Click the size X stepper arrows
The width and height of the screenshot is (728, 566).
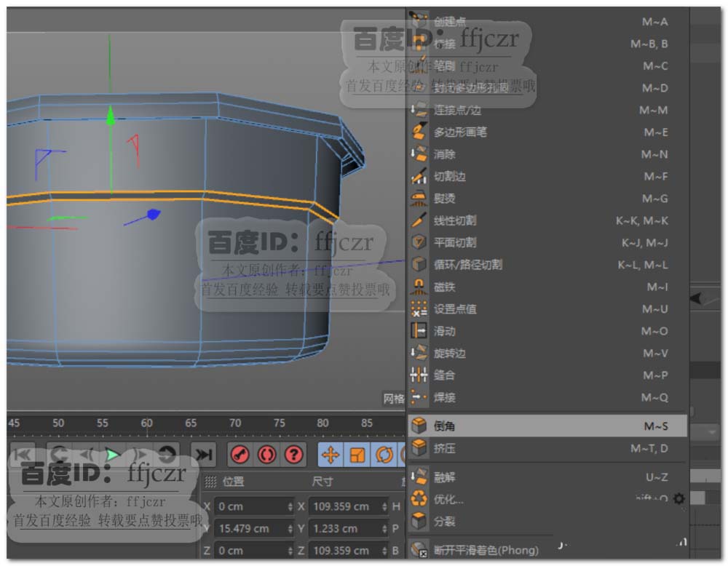(x=384, y=506)
